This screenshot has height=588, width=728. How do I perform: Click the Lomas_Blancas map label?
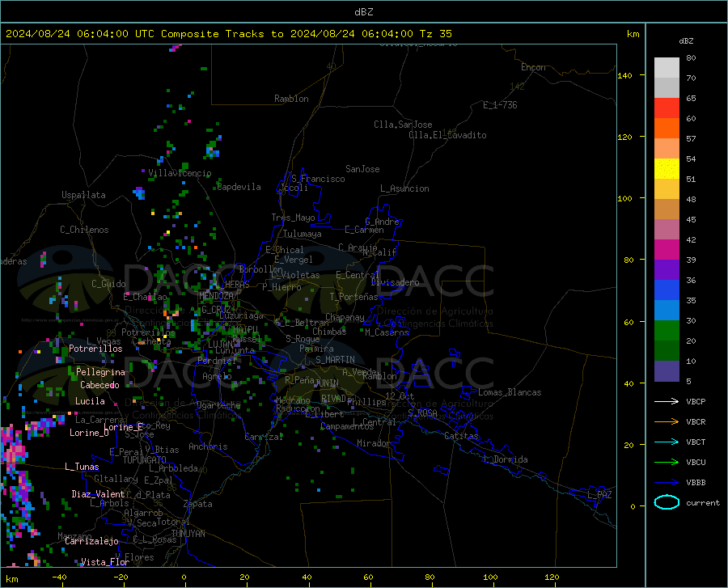pyautogui.click(x=510, y=392)
